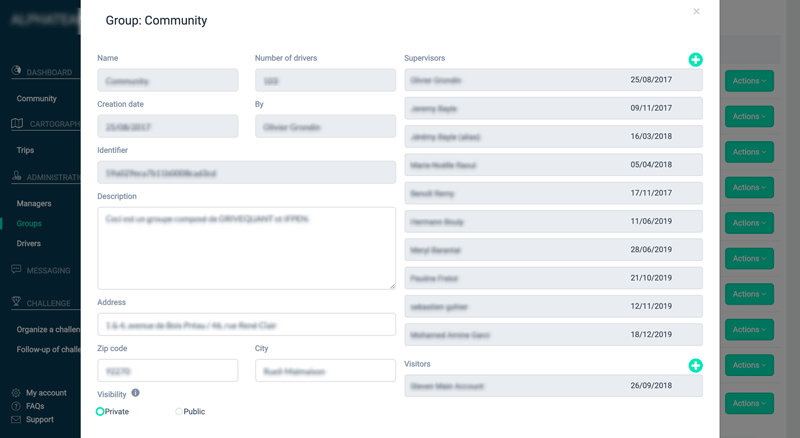Viewport: 800px width, 438px height.
Task: Select the Private visibility option
Action: (100, 411)
